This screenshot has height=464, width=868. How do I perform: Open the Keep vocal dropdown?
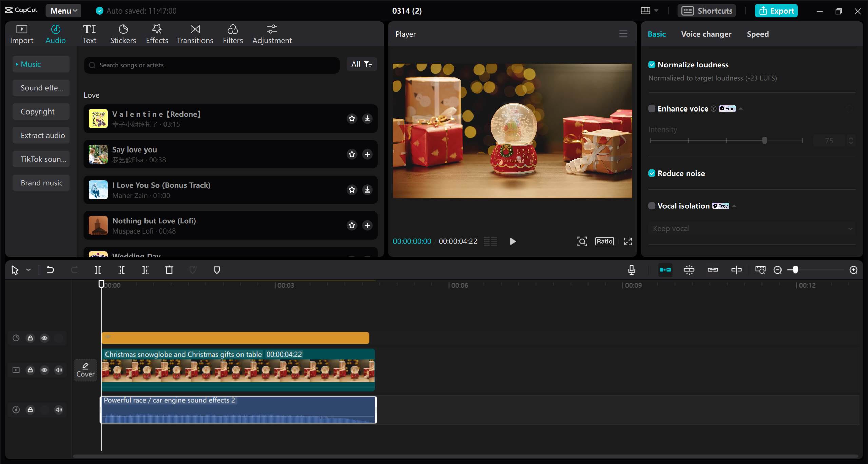pyautogui.click(x=751, y=228)
